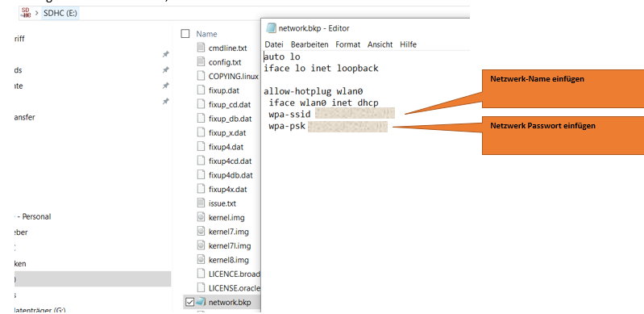Uncheck the network.bkp file checkbox
The image size is (644, 314).
[189, 303]
